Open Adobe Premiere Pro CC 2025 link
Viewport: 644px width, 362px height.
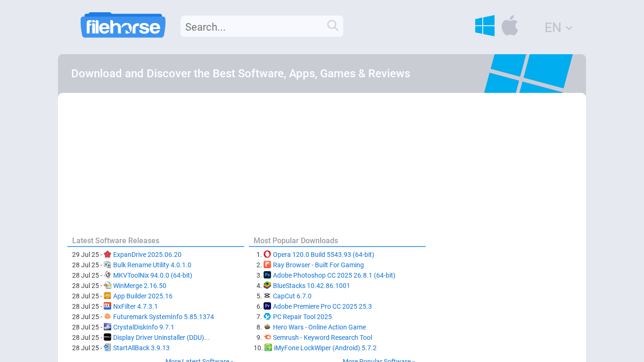[x=322, y=306]
